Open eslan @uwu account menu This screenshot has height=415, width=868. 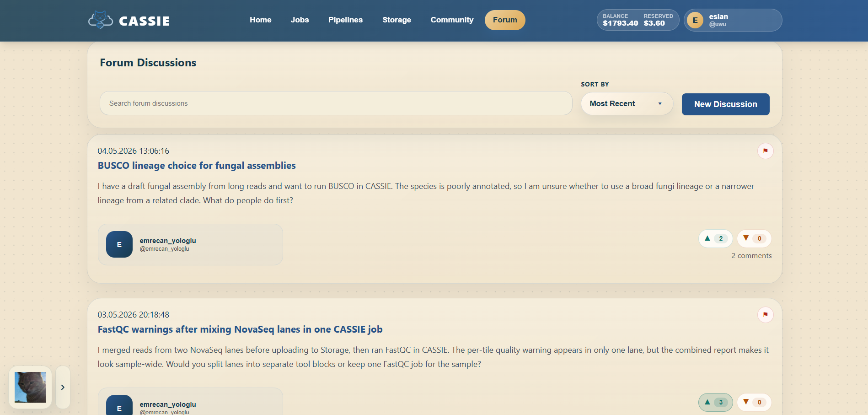tap(733, 20)
